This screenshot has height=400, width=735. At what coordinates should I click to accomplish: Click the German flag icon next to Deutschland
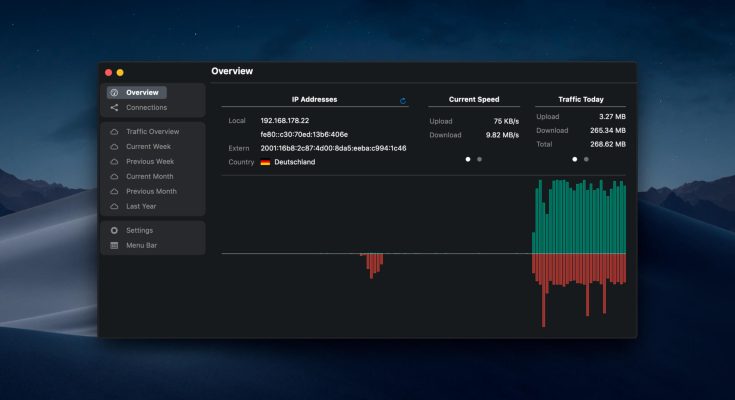tap(265, 162)
